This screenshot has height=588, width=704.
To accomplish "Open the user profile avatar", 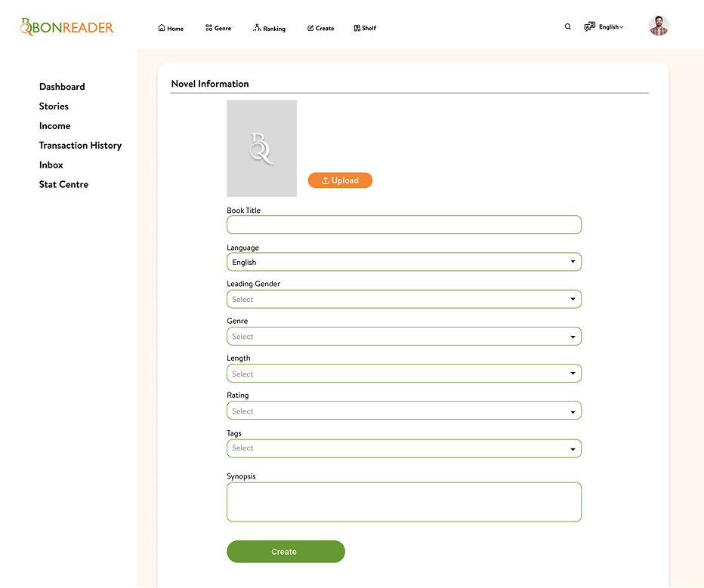I will coord(659,26).
